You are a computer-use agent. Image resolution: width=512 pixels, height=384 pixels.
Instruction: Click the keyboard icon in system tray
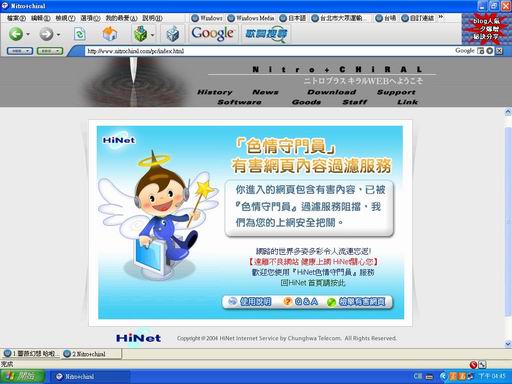click(x=429, y=377)
